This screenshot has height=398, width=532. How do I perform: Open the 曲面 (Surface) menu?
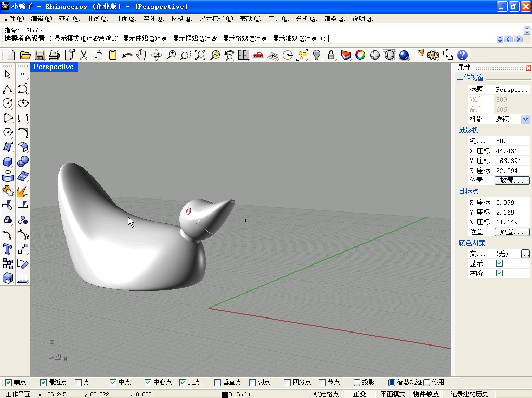tap(125, 19)
